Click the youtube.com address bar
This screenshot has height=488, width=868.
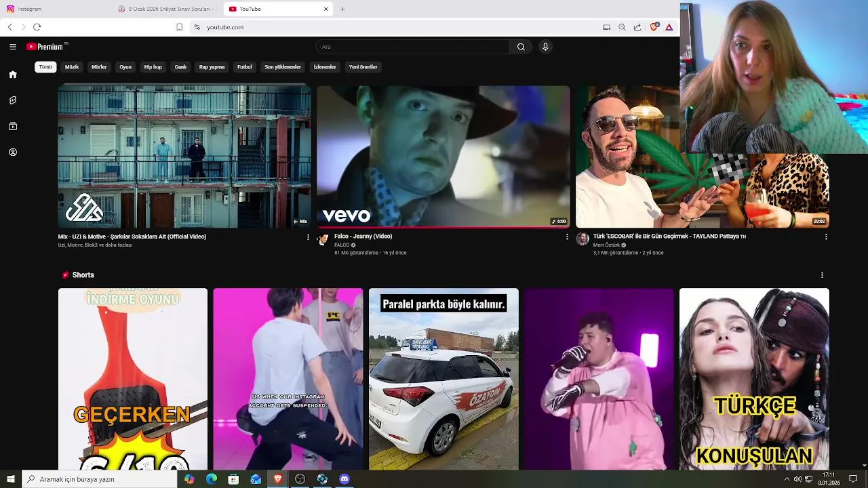(393, 27)
